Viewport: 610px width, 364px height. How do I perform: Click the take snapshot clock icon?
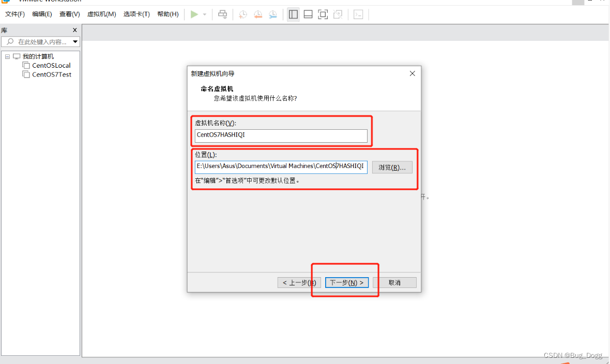coord(243,14)
